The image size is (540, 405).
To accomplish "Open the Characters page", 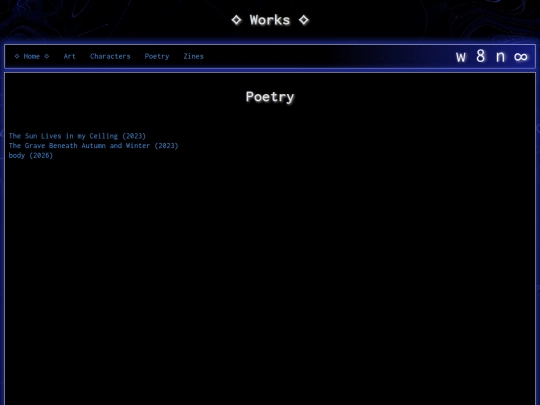I will pyautogui.click(x=110, y=56).
